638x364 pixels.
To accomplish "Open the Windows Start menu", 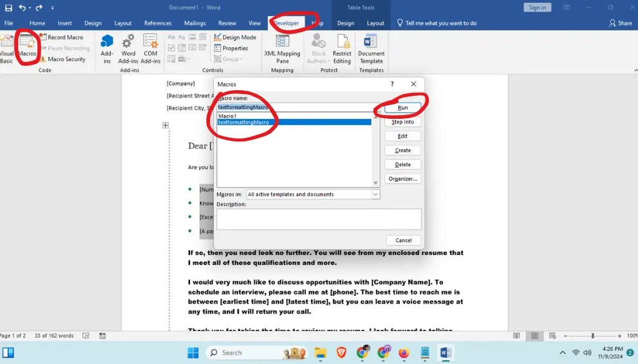I will tap(193, 353).
